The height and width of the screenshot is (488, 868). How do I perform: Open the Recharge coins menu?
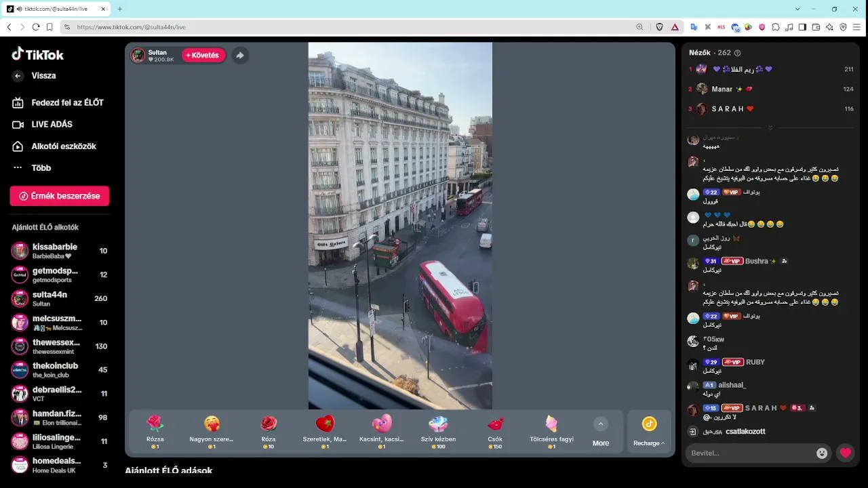(x=649, y=432)
